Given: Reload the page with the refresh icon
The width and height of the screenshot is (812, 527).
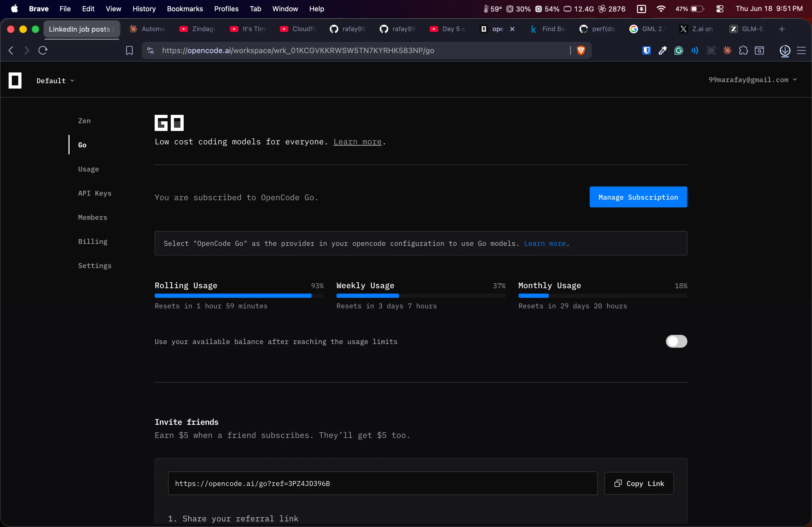Looking at the screenshot, I should click(x=43, y=50).
